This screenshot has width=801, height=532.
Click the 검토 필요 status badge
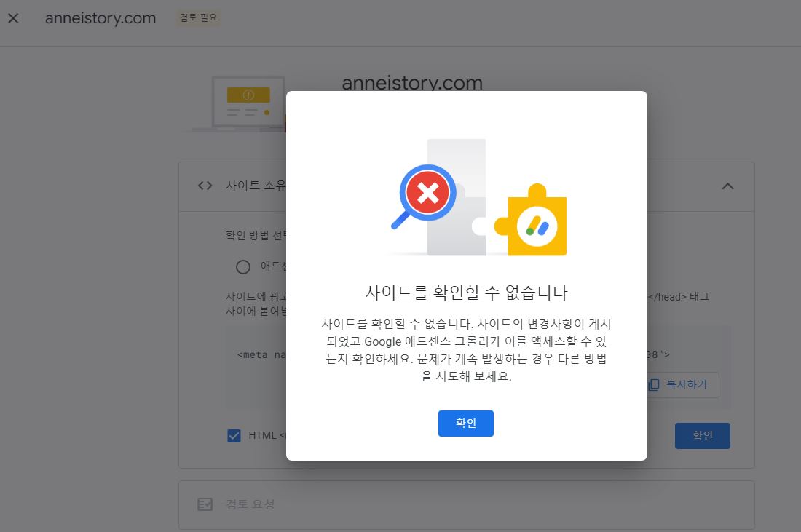[198, 18]
